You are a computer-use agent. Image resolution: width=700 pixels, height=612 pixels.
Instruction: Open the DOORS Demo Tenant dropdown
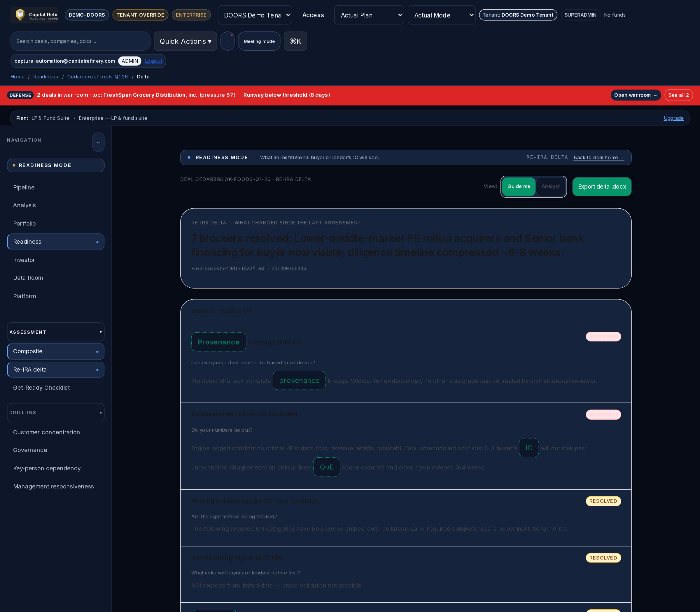click(255, 15)
